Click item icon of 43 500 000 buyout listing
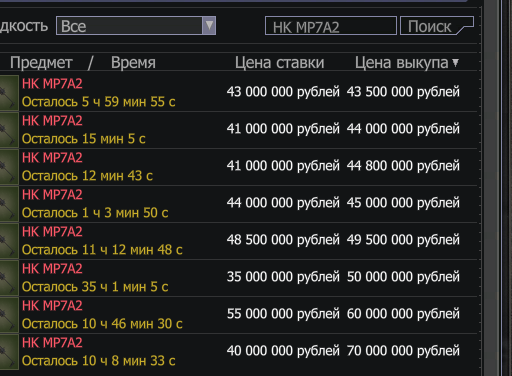Viewport: 512px width, 376px height. [9, 92]
